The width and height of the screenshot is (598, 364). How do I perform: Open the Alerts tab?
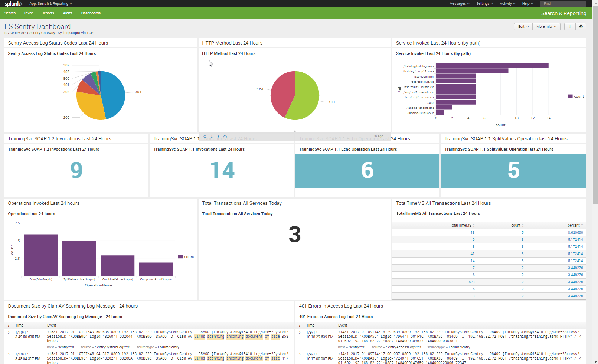click(68, 13)
